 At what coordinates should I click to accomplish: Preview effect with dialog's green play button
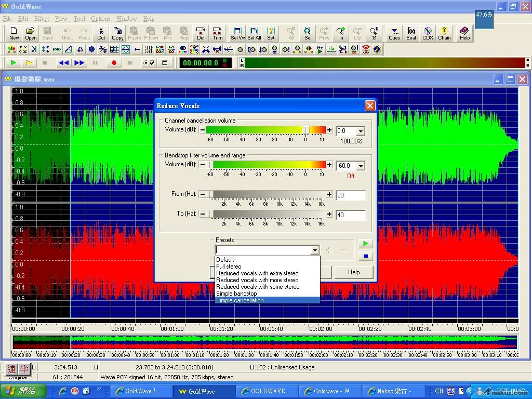tap(365, 243)
